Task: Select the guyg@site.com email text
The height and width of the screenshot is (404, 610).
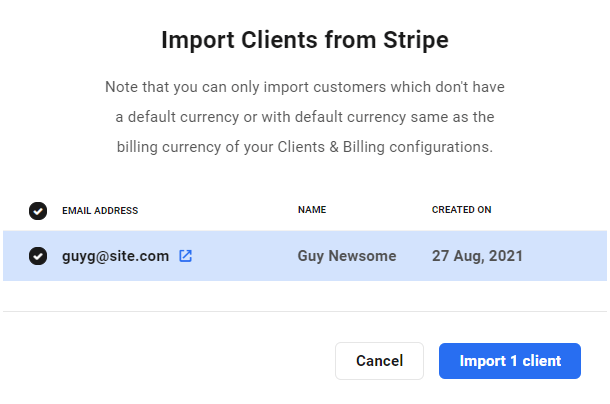Action: [x=116, y=256]
